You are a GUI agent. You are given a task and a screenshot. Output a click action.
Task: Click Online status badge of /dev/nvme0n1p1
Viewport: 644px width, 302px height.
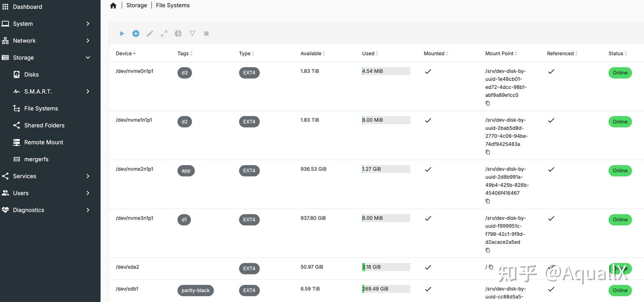tap(620, 73)
